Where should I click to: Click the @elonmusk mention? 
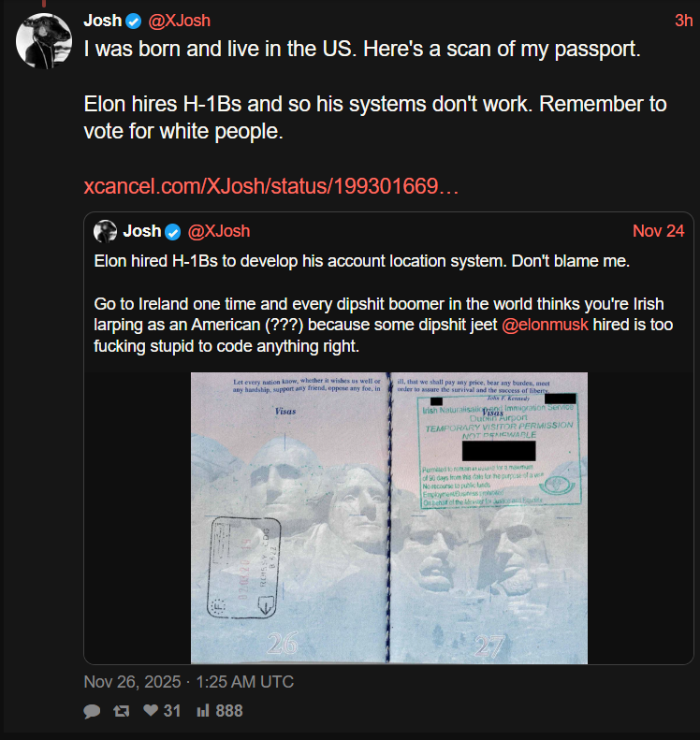click(x=546, y=326)
